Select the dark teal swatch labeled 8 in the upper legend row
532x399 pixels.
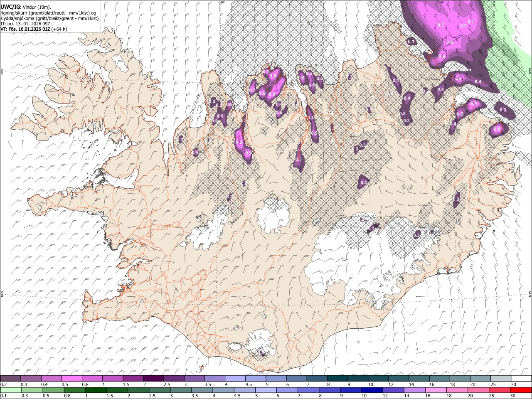pyautogui.click(x=337, y=378)
